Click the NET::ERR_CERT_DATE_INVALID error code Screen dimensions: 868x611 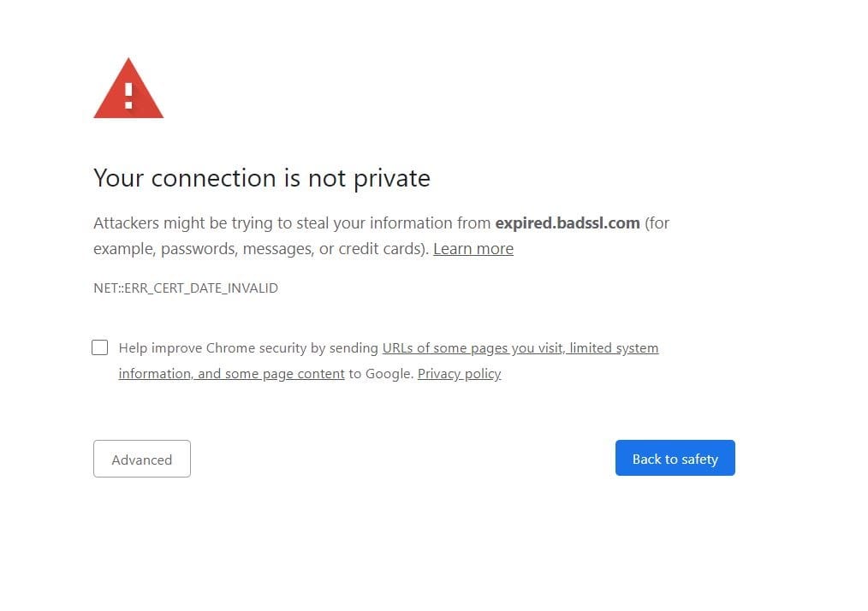click(x=186, y=288)
